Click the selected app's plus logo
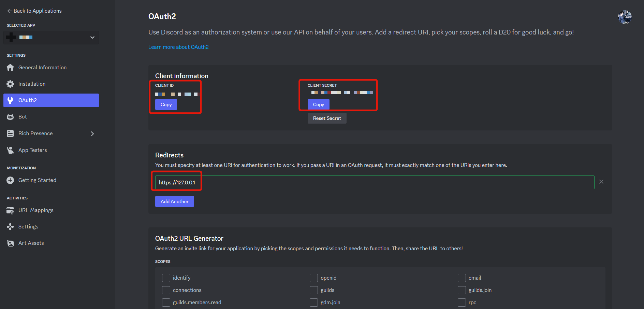 (x=11, y=37)
